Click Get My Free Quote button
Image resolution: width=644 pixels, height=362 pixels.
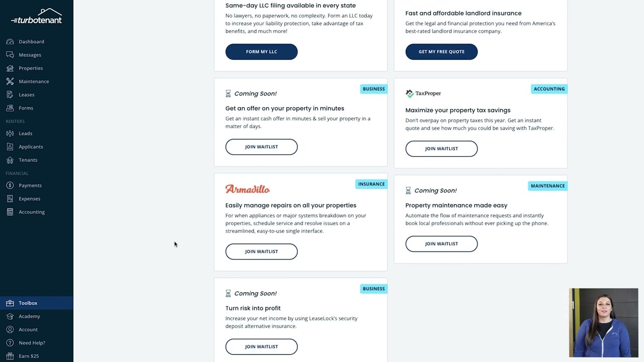[x=442, y=52]
